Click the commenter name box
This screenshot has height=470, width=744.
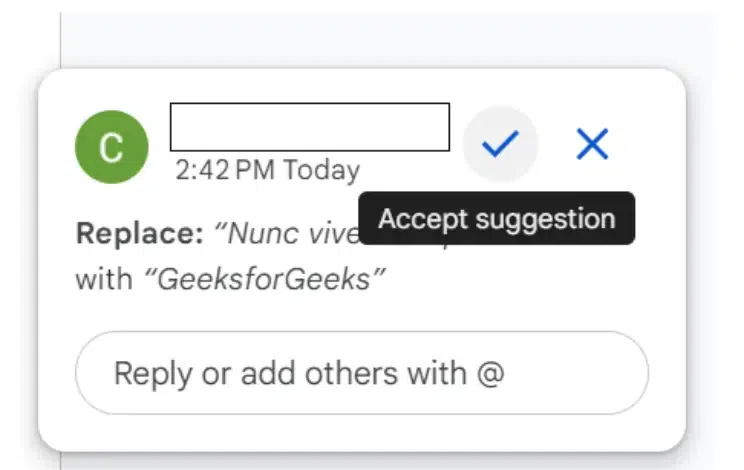point(309,127)
